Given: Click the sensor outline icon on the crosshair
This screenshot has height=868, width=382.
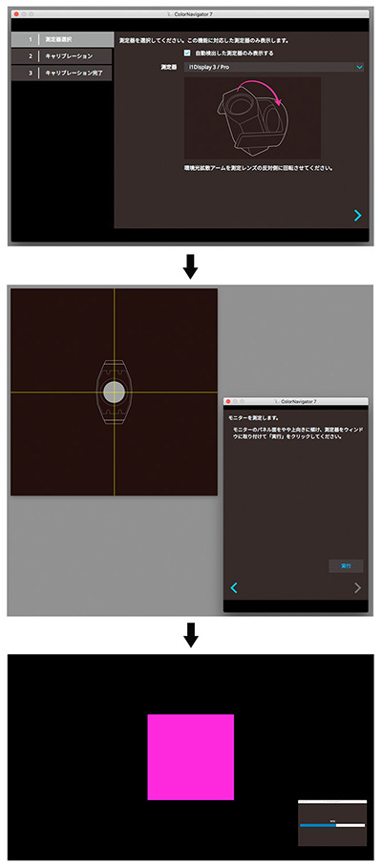Looking at the screenshot, I should pos(114,392).
